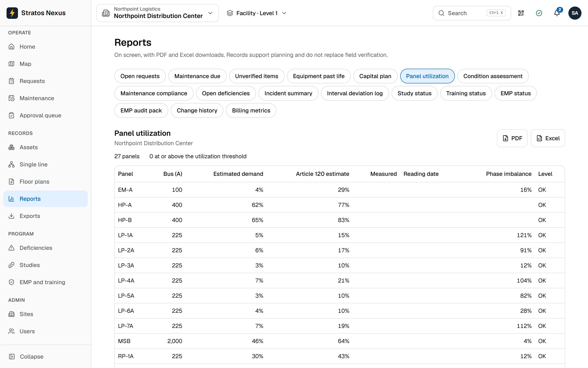The height and width of the screenshot is (368, 588).
Task: Open the Studies page
Action: (x=46, y=265)
